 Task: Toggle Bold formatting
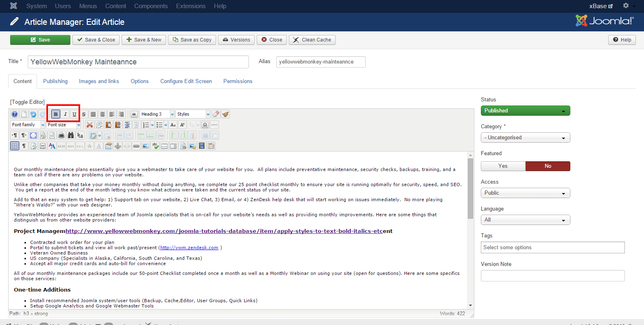point(56,114)
